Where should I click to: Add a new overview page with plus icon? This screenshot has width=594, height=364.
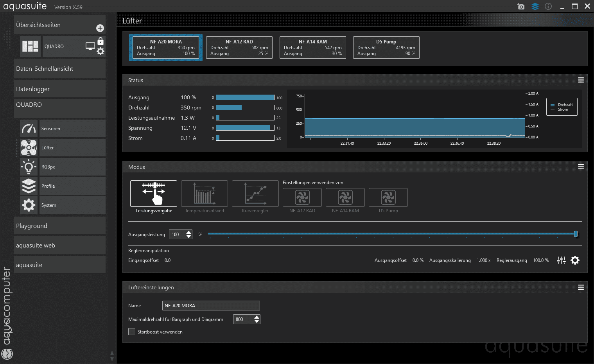point(100,28)
